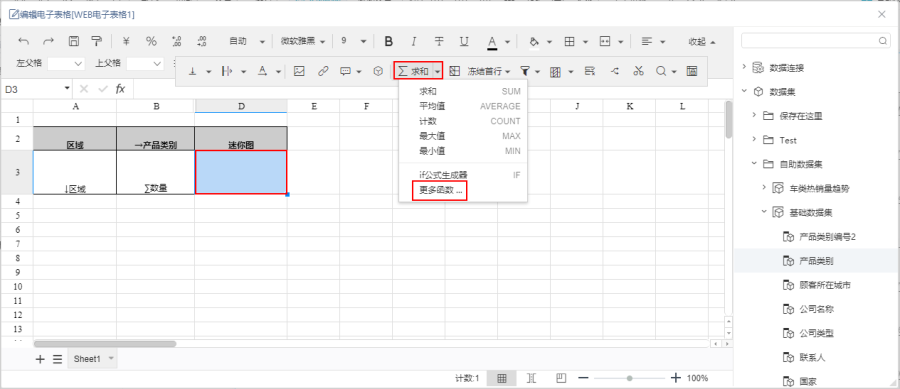Click the undo arrow icon
The height and width of the screenshot is (389, 900).
pyautogui.click(x=24, y=41)
